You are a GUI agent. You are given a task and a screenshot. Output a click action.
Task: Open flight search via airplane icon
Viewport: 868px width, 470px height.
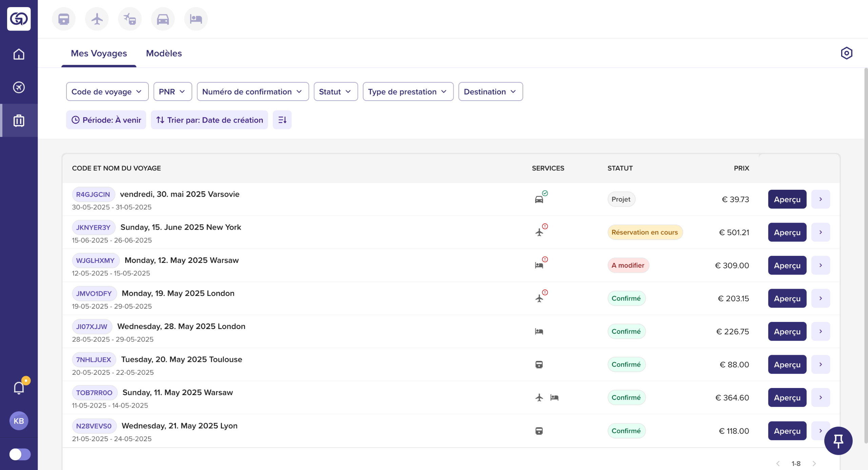tap(97, 19)
